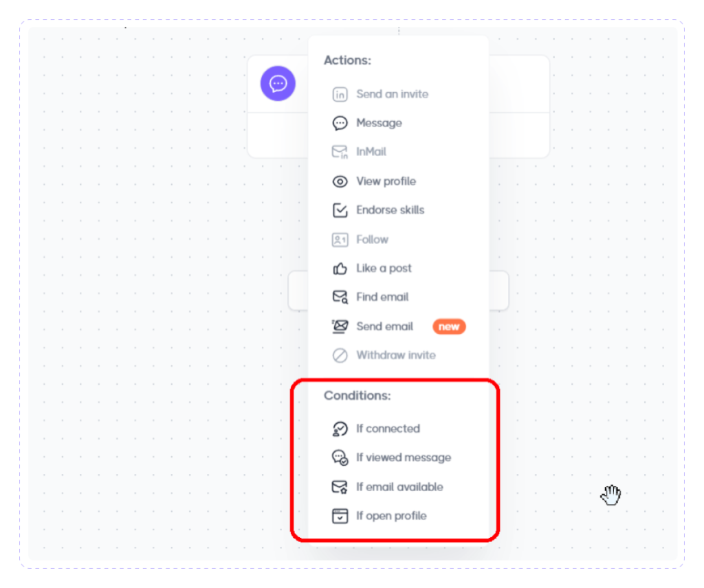Viewport: 704px width, 588px height.
Task: Choose the If connected condition
Action: click(387, 429)
